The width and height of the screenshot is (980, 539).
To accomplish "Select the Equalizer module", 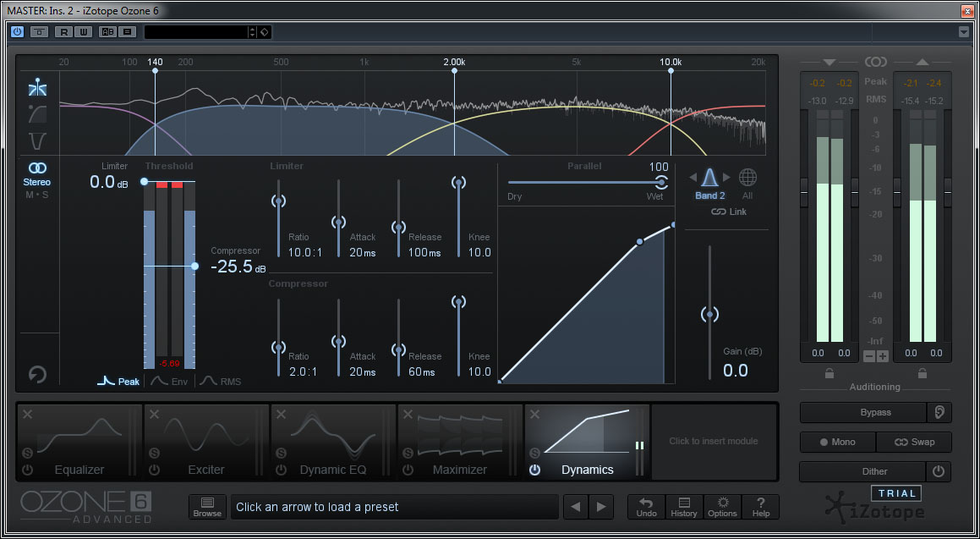I will point(79,443).
